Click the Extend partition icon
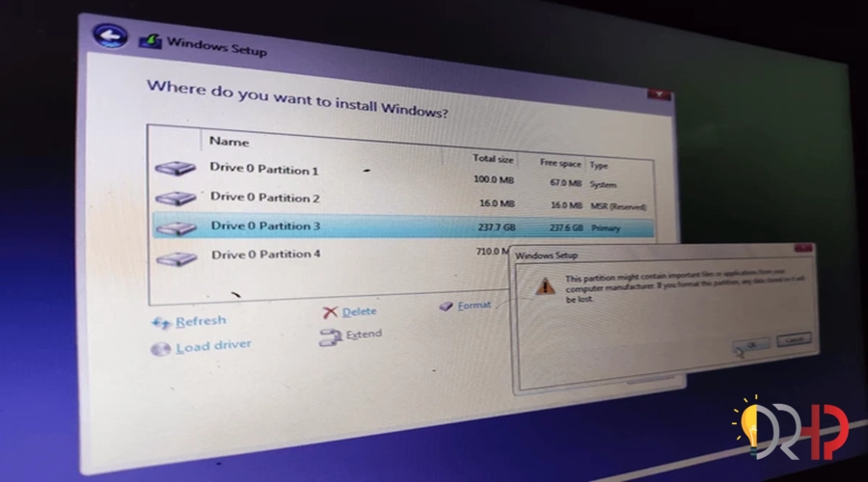Screen dimensions: 868x482 pos(331,337)
